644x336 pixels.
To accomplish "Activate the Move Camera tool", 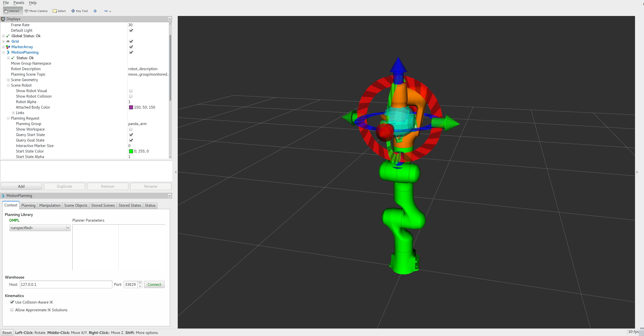I will click(36, 11).
